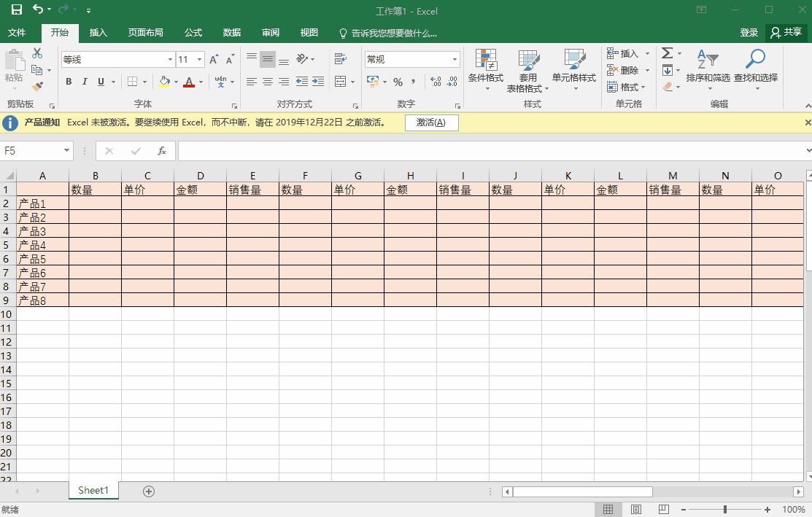The width and height of the screenshot is (812, 517).
Task: Switch to the 插入 ribbon tab
Action: [98, 32]
